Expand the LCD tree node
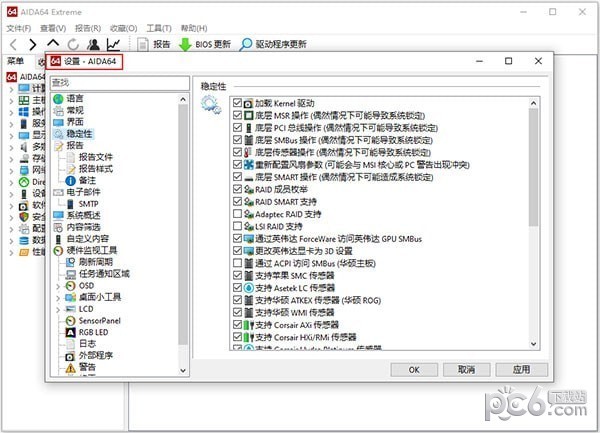600x433 pixels. point(58,309)
